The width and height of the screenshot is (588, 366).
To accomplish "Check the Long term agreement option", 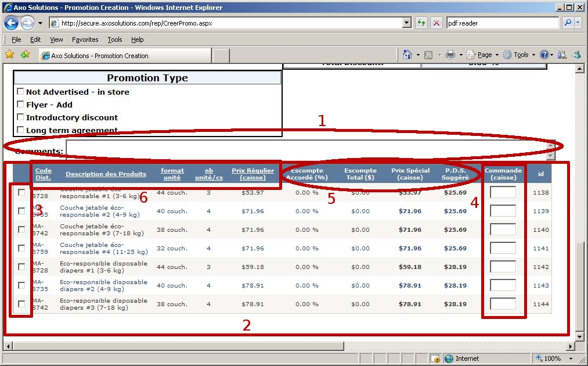I will point(21,130).
